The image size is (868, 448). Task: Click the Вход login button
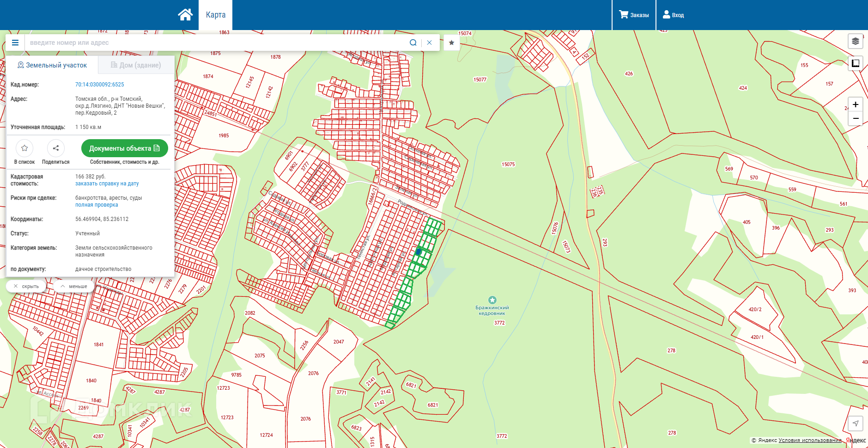coord(673,15)
